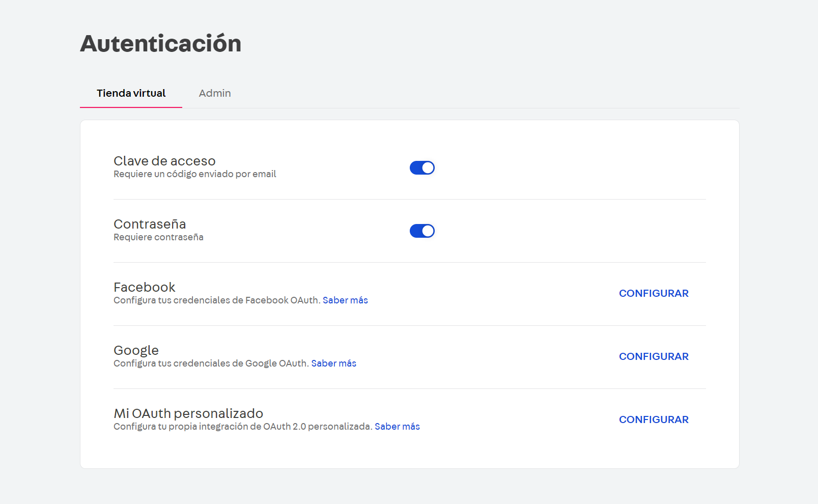Click the 'Requiere contraseña' description text
This screenshot has width=818, height=504.
tap(158, 237)
